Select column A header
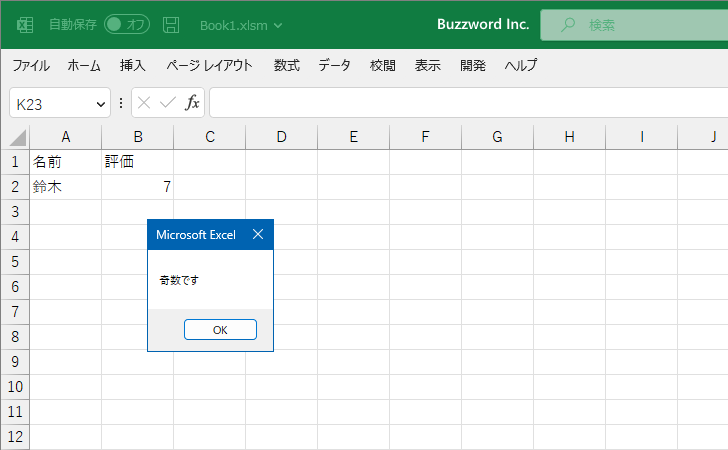This screenshot has width=728, height=450. [x=65, y=137]
